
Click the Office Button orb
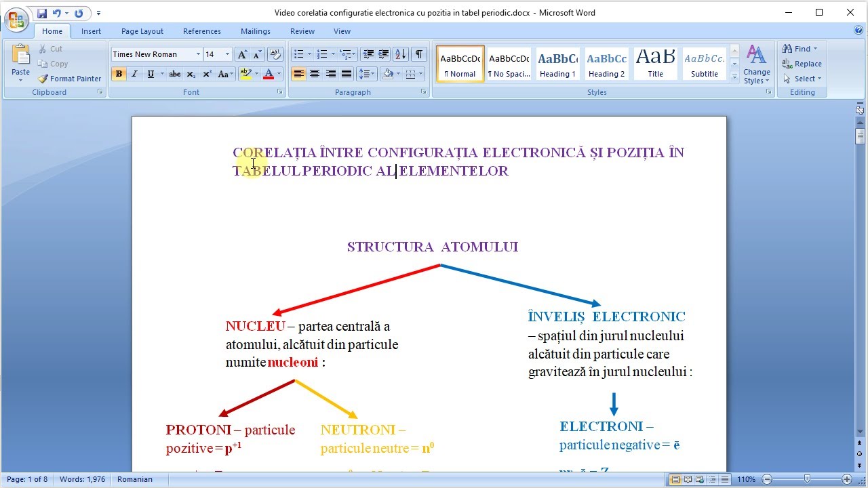point(16,19)
